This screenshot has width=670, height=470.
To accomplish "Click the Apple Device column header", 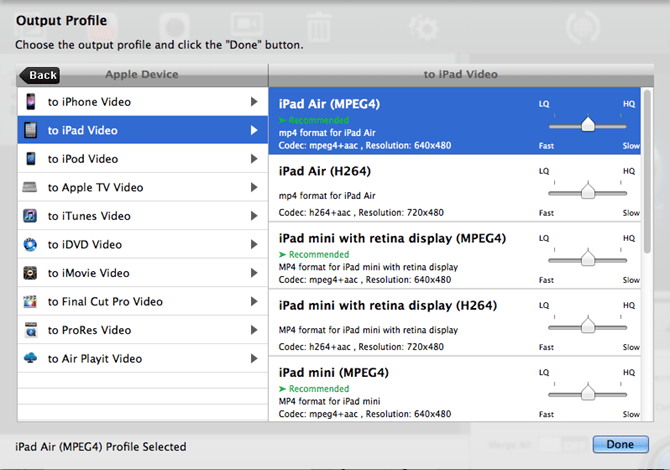I will (142, 74).
